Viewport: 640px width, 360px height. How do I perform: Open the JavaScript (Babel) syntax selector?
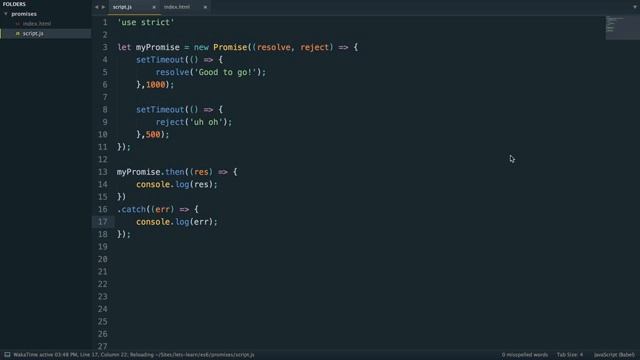pyautogui.click(x=614, y=355)
